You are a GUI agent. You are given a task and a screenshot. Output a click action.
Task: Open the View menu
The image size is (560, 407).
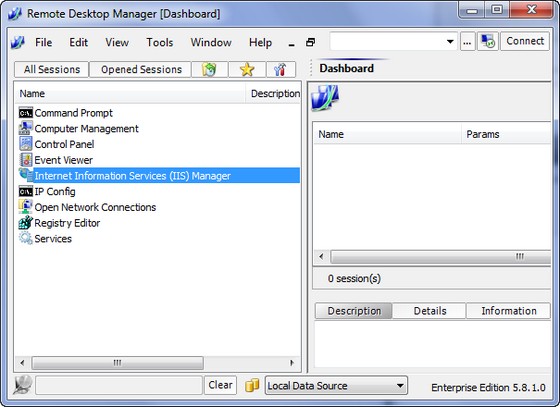pyautogui.click(x=117, y=42)
